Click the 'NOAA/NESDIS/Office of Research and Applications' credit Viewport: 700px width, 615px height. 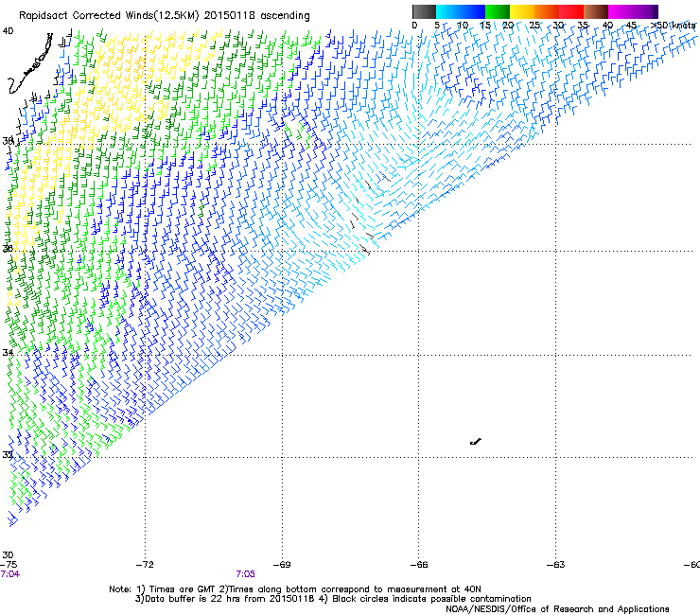[557, 609]
